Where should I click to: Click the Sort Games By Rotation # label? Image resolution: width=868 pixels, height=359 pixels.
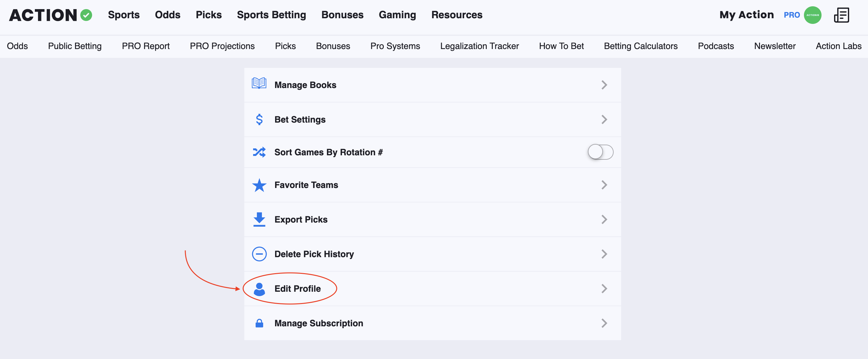coord(328,152)
